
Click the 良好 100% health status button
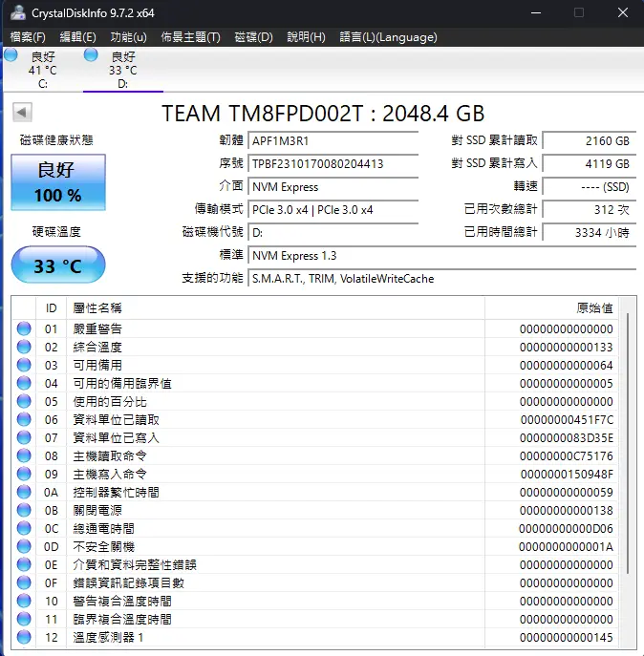(58, 181)
